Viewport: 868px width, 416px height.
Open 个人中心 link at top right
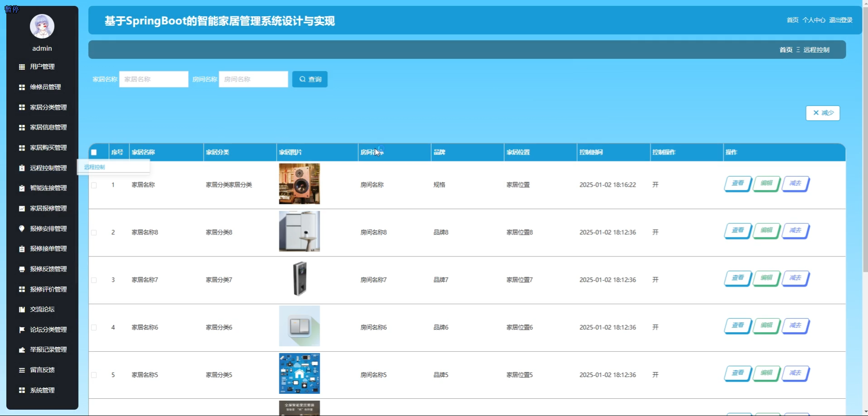point(814,20)
